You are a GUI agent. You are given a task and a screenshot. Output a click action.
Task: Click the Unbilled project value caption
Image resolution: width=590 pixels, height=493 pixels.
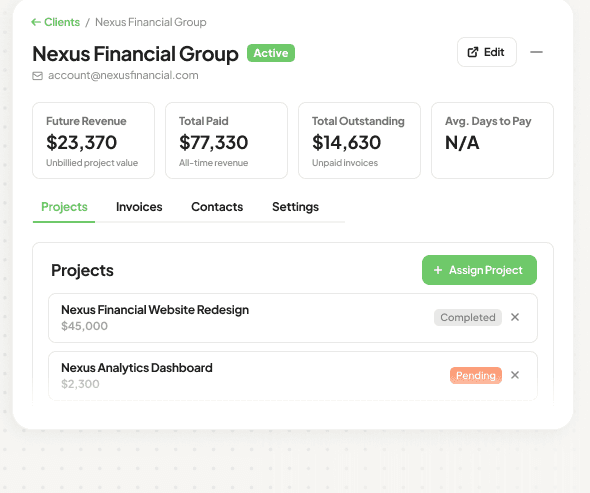click(x=92, y=163)
